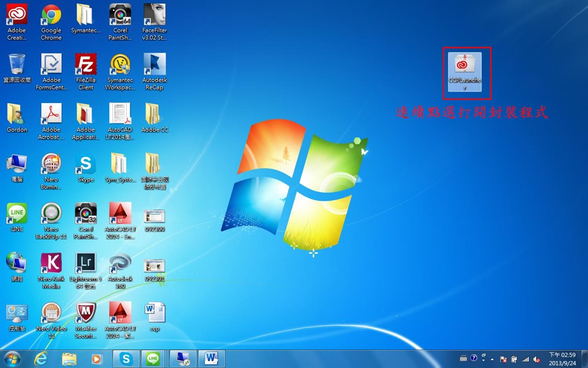Switch to Skype in the taskbar
Image resolution: width=588 pixels, height=368 pixels.
click(x=126, y=359)
